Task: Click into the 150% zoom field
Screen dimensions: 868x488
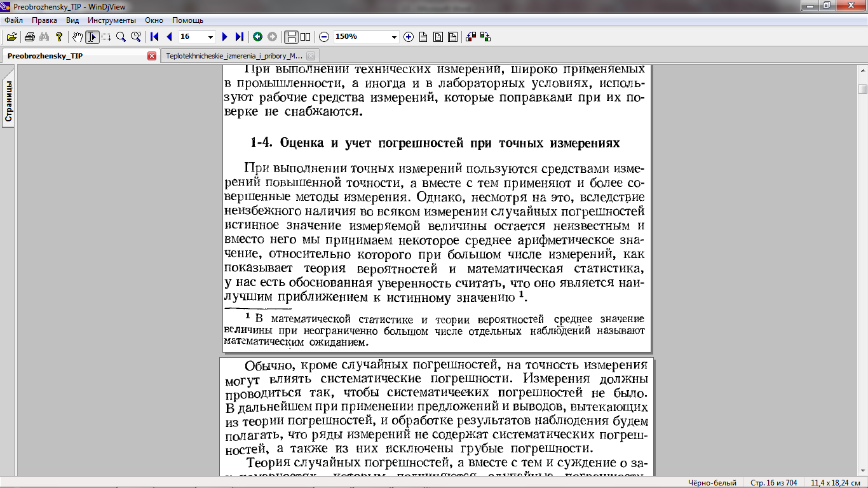Action: pyautogui.click(x=361, y=37)
